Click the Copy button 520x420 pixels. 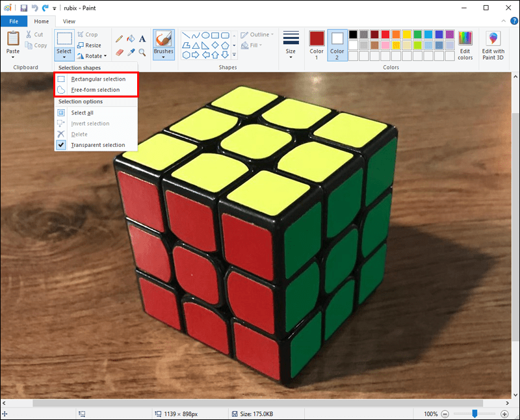(36, 46)
